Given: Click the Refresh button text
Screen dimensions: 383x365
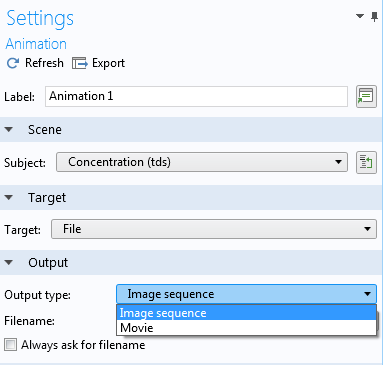Looking at the screenshot, I should click(x=44, y=63).
